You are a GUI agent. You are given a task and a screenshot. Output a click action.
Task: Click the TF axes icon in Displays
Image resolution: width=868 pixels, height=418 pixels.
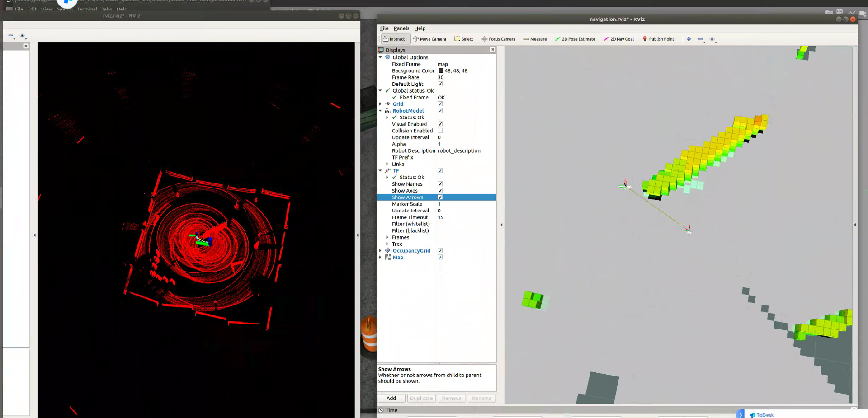coord(387,171)
